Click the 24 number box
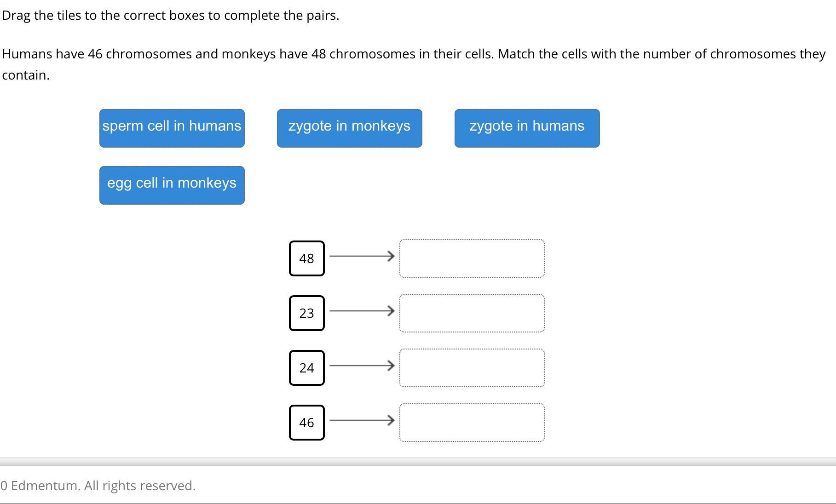 coord(307,368)
